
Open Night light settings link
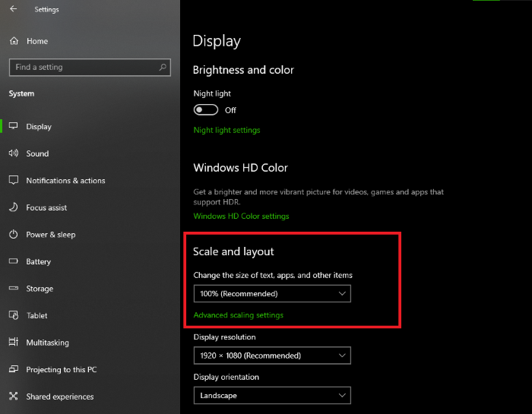226,130
